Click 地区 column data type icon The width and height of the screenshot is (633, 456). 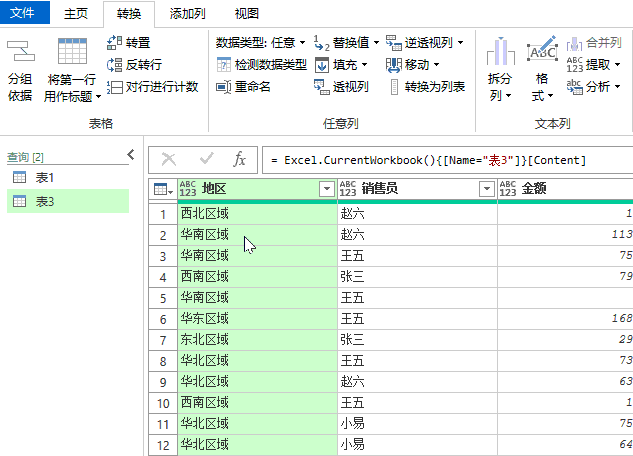[188, 189]
